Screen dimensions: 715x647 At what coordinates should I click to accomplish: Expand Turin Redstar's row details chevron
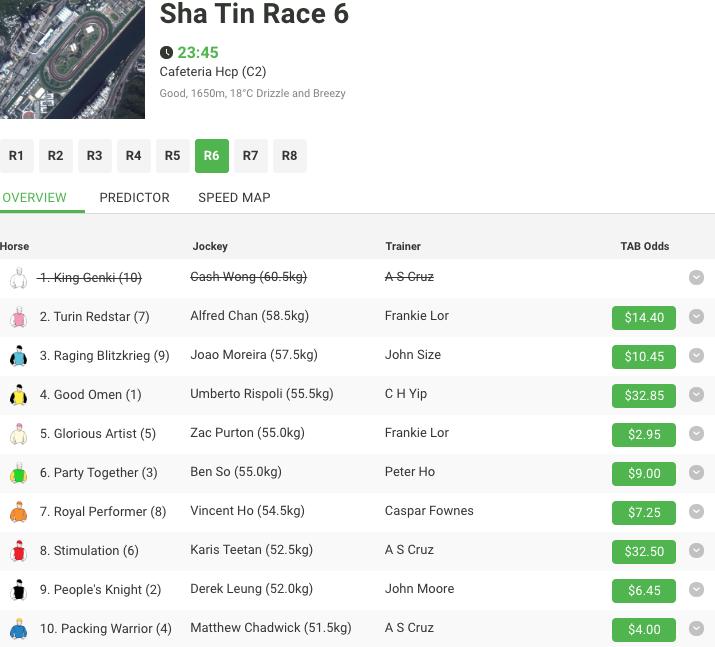(x=697, y=317)
